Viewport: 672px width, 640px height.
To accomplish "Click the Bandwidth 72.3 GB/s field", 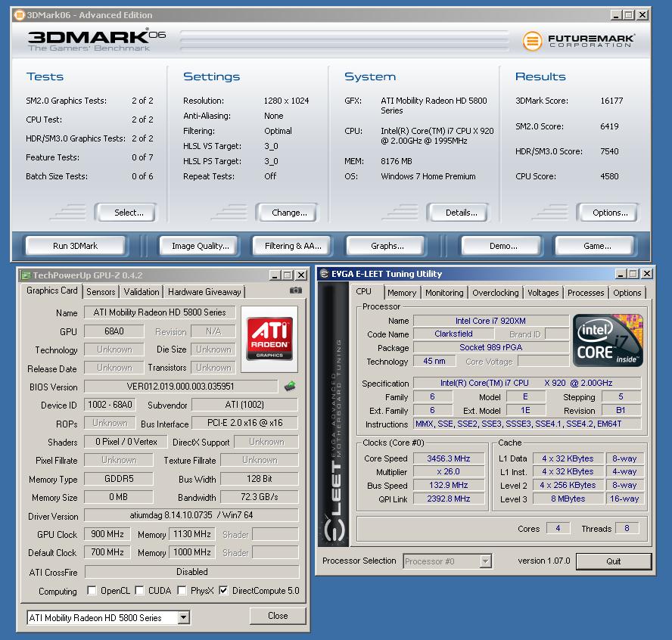I will (x=260, y=497).
